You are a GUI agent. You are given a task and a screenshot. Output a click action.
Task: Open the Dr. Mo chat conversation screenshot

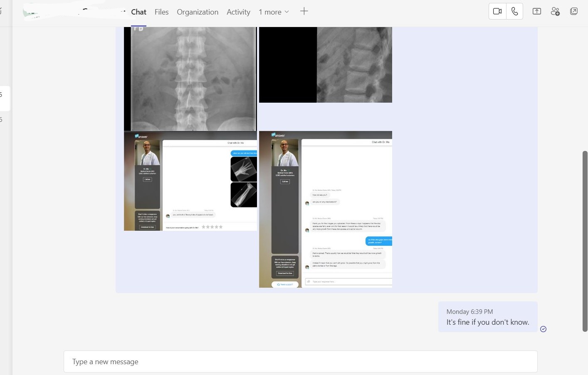point(326,209)
